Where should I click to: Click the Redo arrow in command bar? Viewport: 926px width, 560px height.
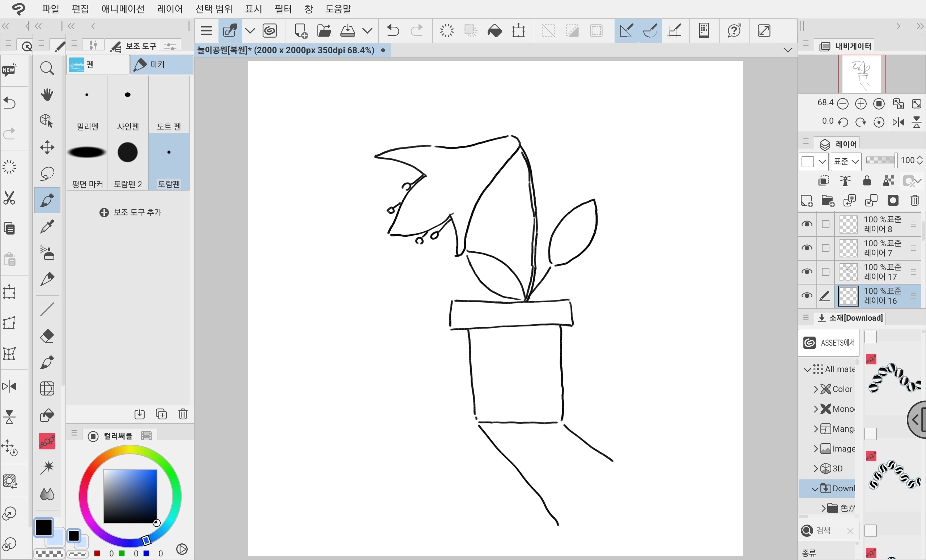[x=417, y=30]
